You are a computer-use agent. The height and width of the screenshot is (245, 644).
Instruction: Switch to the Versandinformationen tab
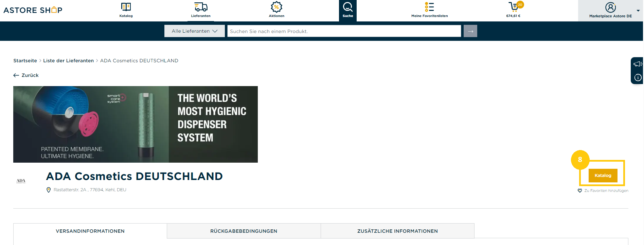click(90, 231)
